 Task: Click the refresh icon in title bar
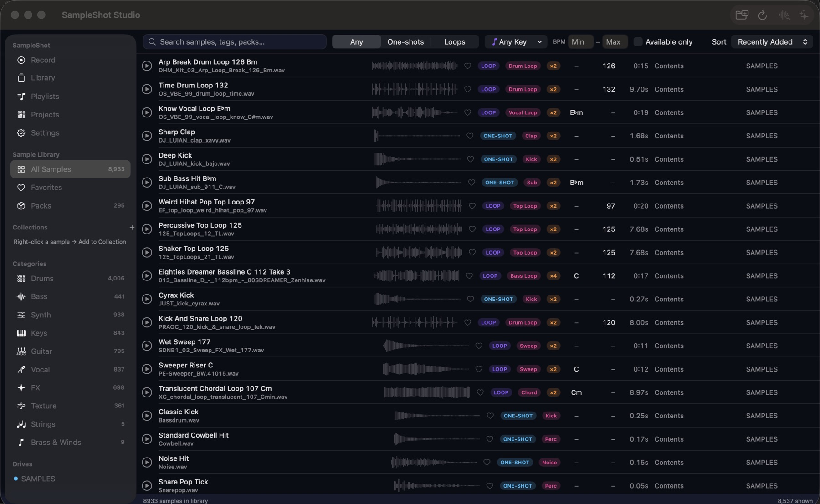(x=763, y=15)
